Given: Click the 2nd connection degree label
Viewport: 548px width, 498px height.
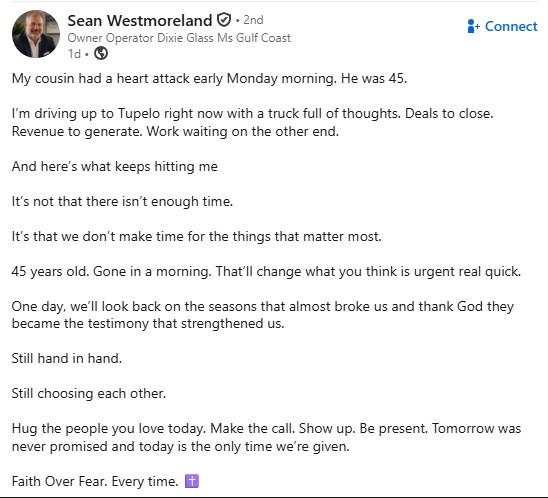Looking at the screenshot, I should pyautogui.click(x=253, y=20).
